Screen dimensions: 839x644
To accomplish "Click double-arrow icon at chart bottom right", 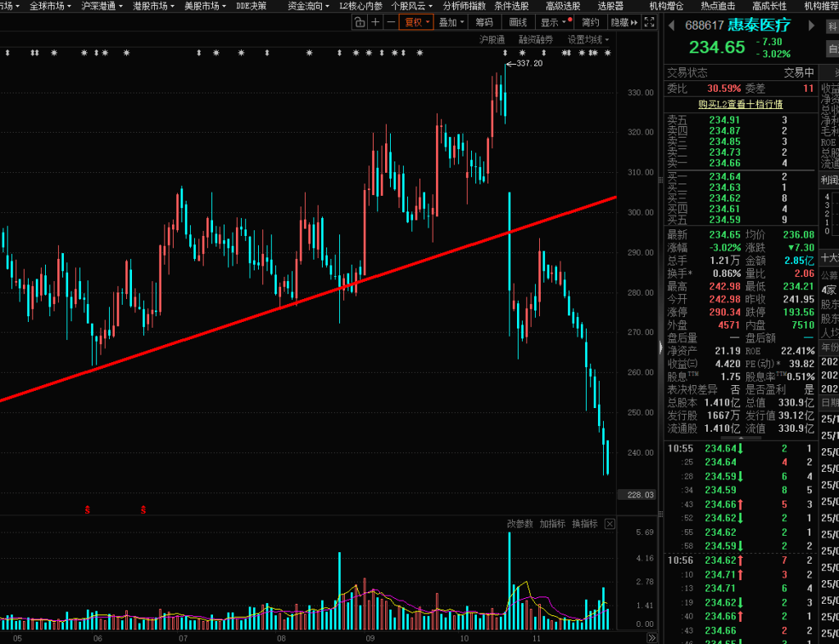I will pos(651,637).
